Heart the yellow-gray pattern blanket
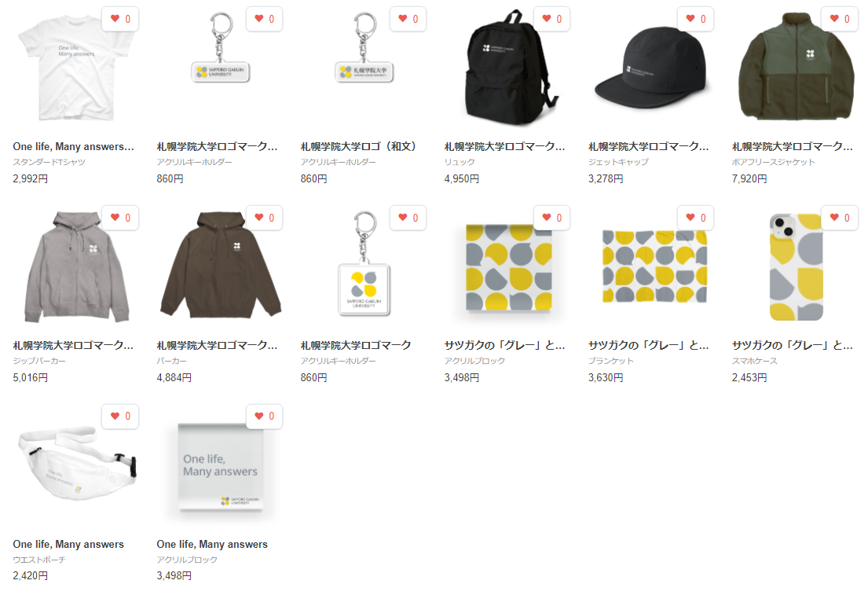 pos(696,218)
